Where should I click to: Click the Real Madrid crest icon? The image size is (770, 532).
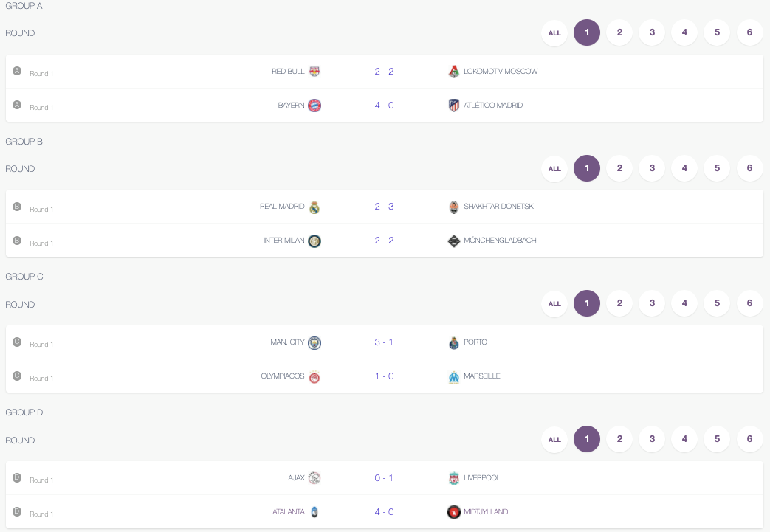314,207
